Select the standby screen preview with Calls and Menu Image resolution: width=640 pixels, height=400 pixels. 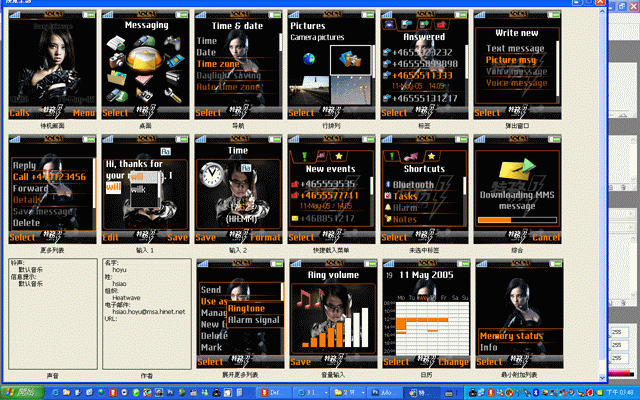(x=53, y=65)
